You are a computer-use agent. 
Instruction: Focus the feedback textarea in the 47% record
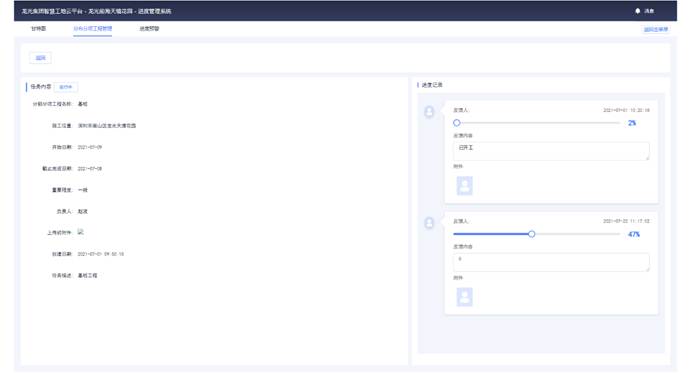pyautogui.click(x=551, y=262)
